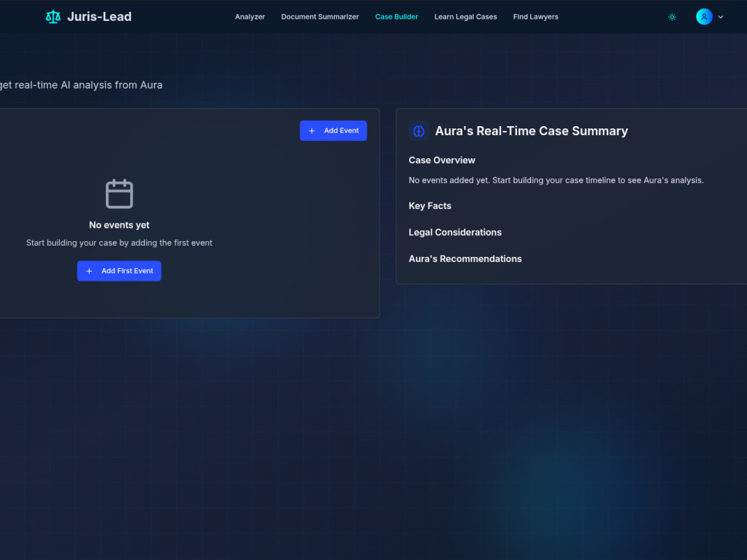The image size is (747, 560).
Task: Open the Analyzer page
Action: pyautogui.click(x=249, y=16)
